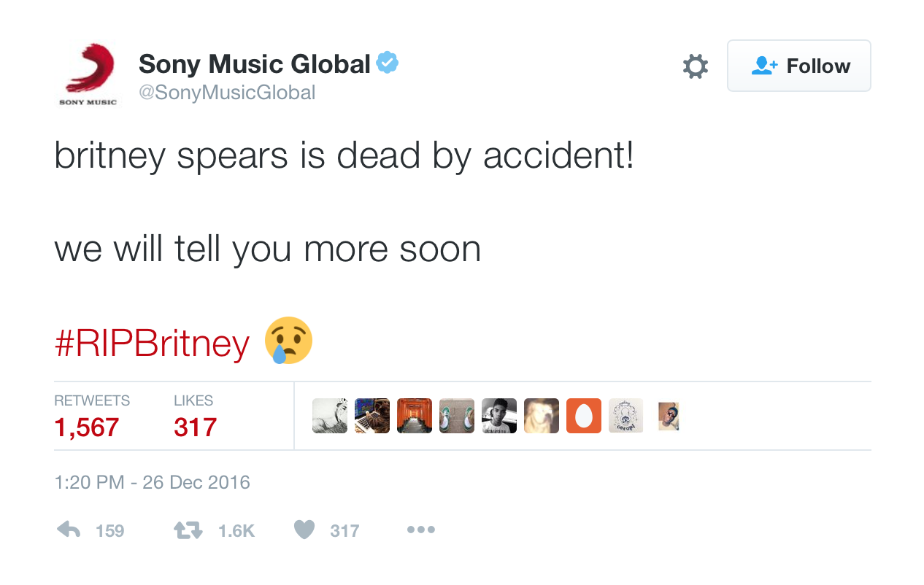Open the more options ellipsis menu
This screenshot has width=924, height=585.
(x=421, y=530)
